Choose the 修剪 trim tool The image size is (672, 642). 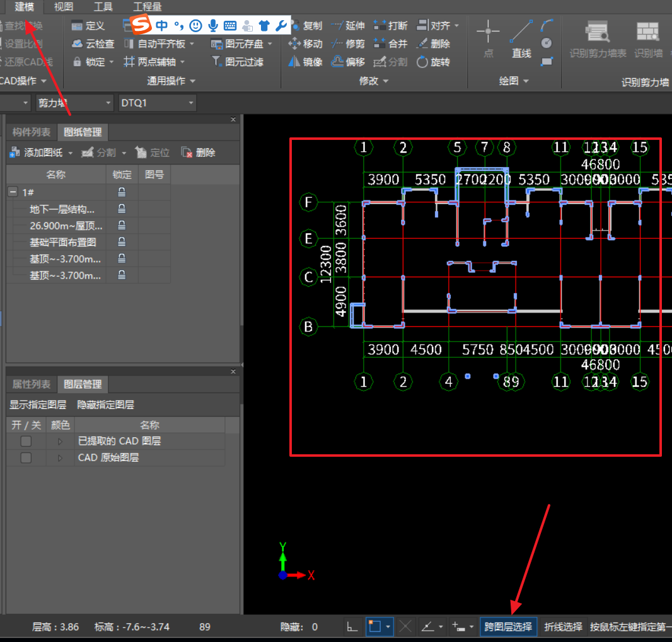tap(348, 43)
